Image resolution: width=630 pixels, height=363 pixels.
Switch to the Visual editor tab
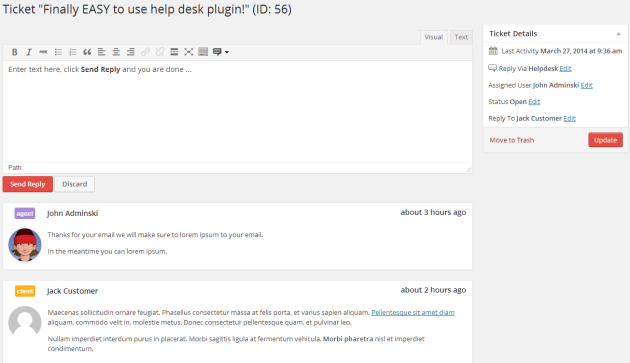click(434, 37)
